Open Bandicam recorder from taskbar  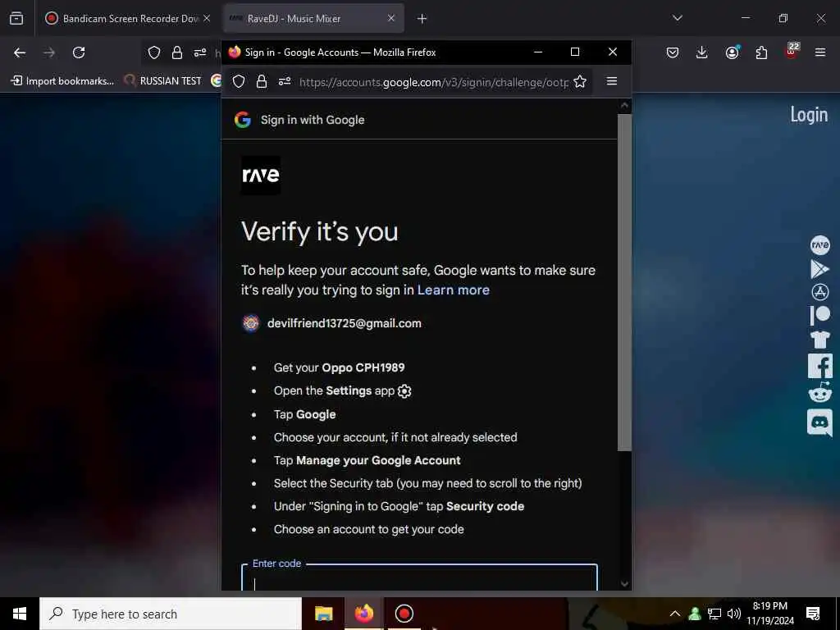tap(404, 614)
